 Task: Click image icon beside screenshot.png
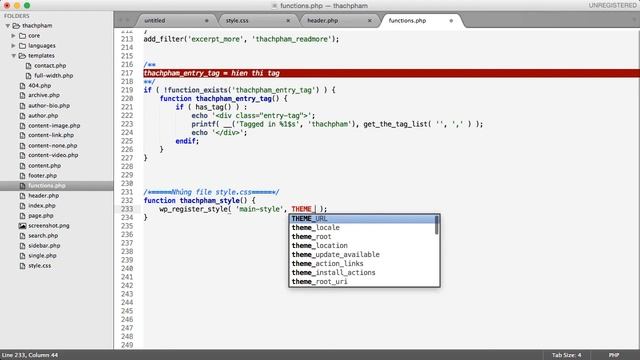point(22,226)
